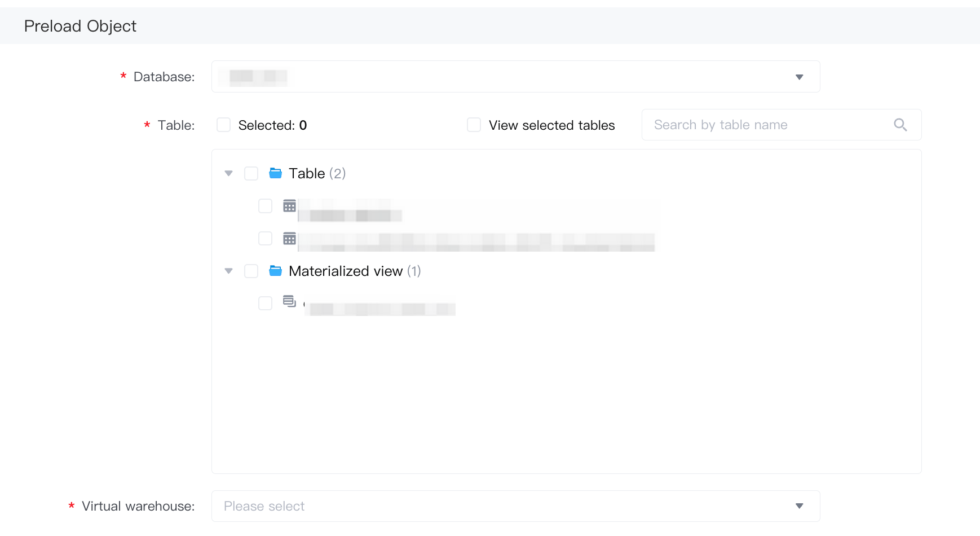This screenshot has width=980, height=536.
Task: Tick the materialized view item checkbox
Action: click(265, 303)
